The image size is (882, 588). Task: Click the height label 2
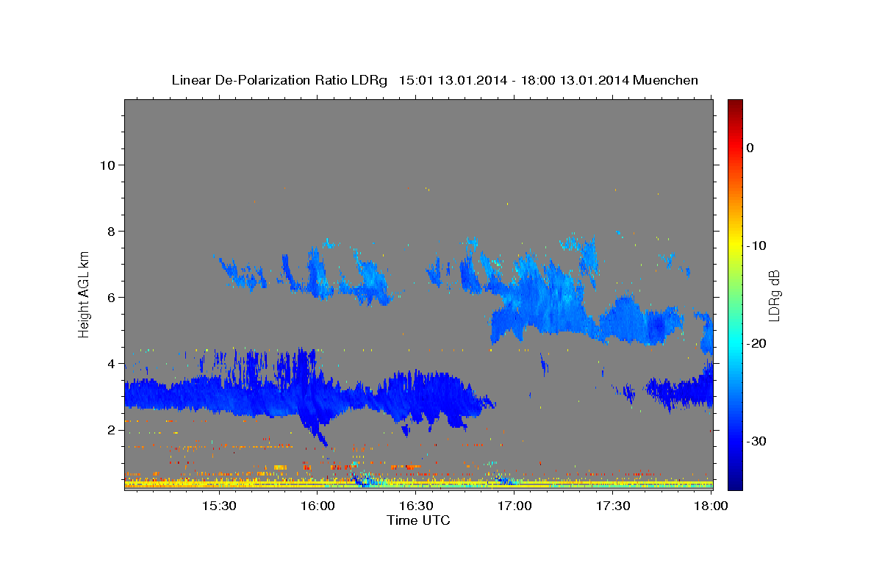pyautogui.click(x=111, y=429)
